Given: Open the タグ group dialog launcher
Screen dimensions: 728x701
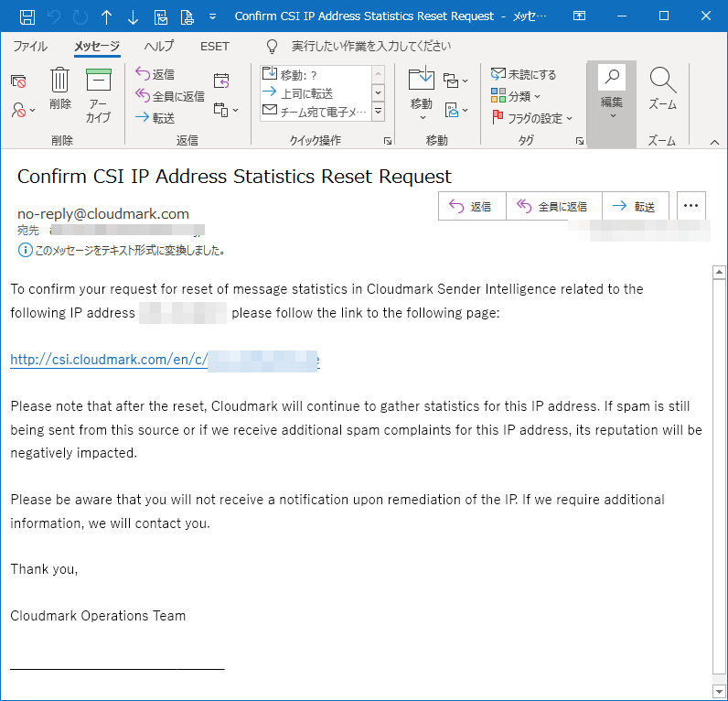Looking at the screenshot, I should 580,141.
